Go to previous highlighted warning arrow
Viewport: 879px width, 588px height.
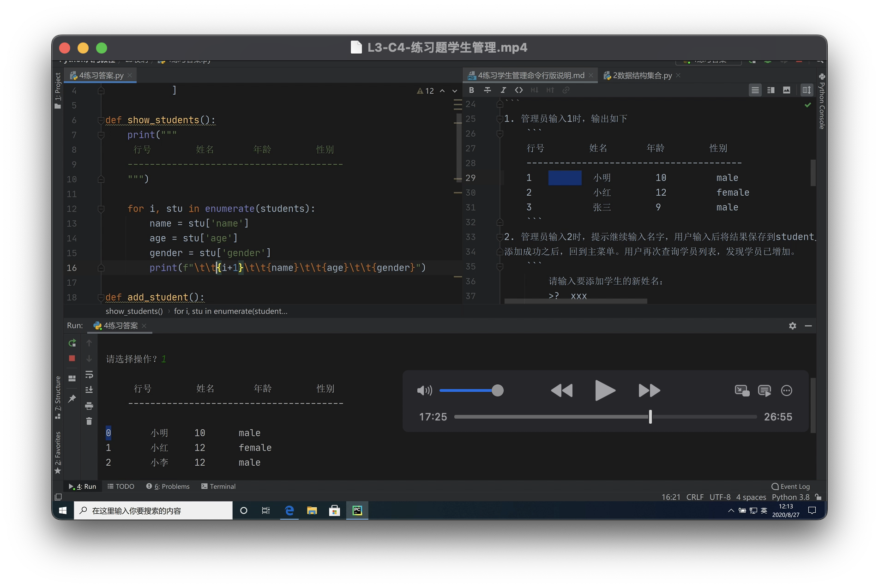pyautogui.click(x=442, y=91)
